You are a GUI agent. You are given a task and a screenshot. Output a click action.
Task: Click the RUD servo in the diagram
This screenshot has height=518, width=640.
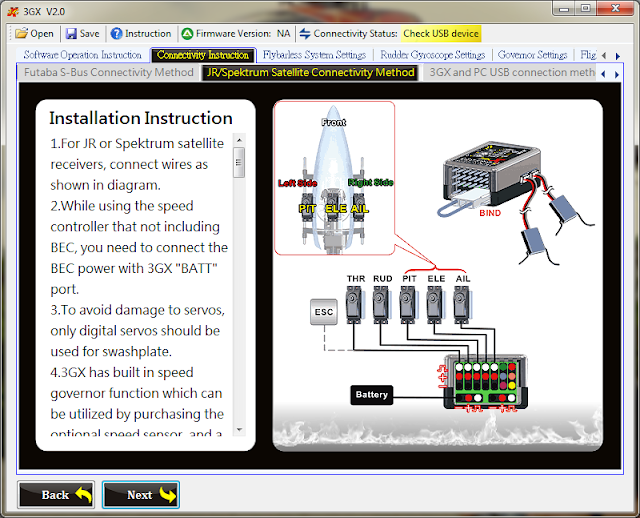pos(381,304)
